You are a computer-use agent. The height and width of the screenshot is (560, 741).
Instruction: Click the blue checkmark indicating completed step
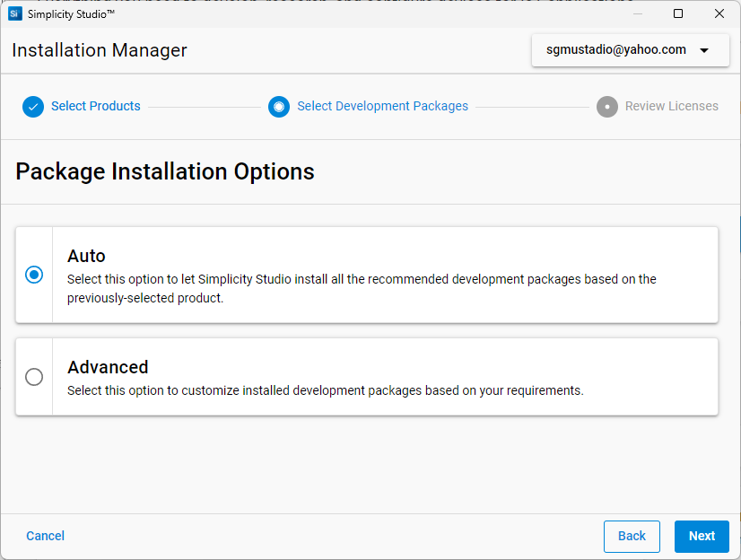coord(33,106)
